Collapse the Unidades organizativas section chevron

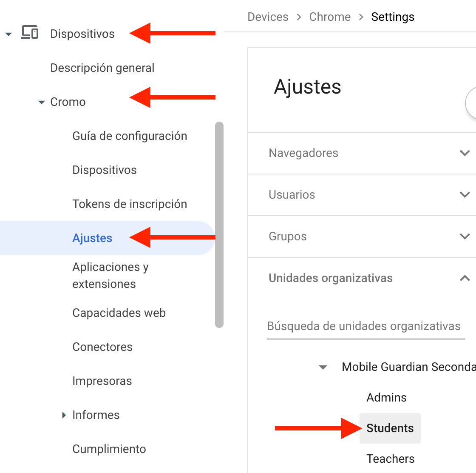pos(465,278)
